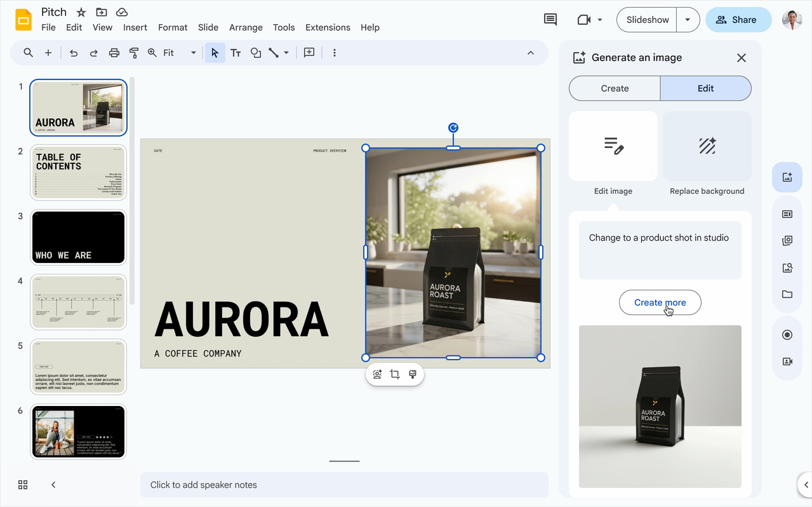
Task: Select the Shape tool in toolbar
Action: [255, 53]
